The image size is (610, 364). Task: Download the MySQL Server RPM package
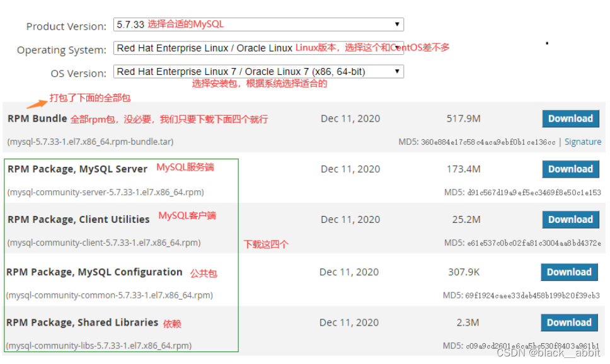coord(570,169)
